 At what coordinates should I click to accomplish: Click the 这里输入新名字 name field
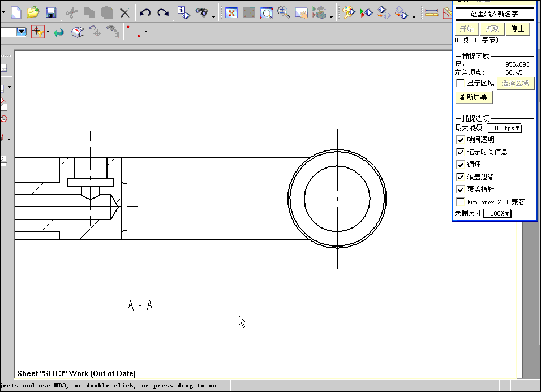pos(495,14)
